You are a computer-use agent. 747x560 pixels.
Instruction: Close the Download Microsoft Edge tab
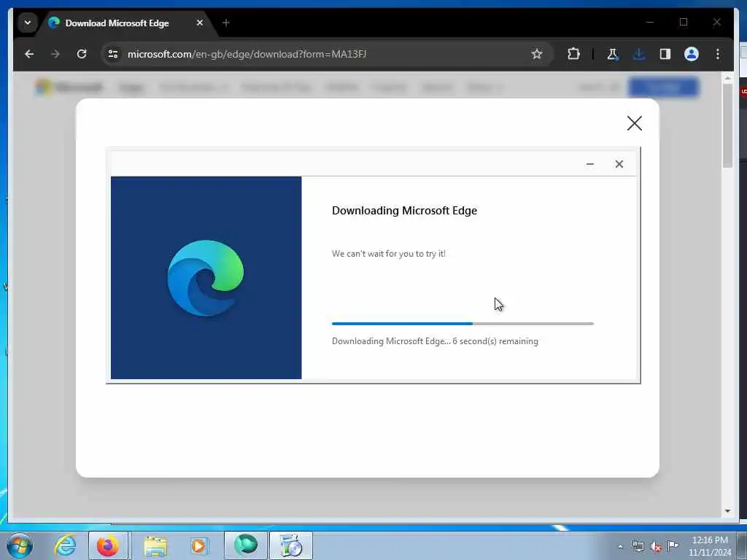(x=200, y=23)
